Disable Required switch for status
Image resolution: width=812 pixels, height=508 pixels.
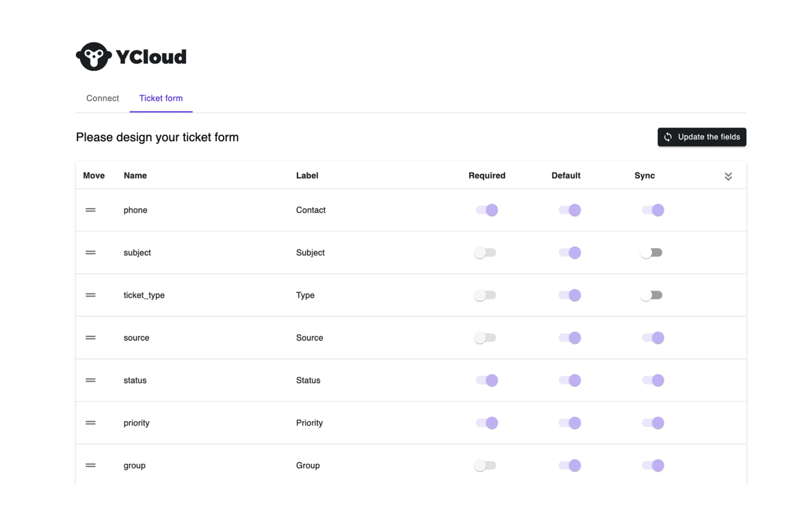point(487,380)
